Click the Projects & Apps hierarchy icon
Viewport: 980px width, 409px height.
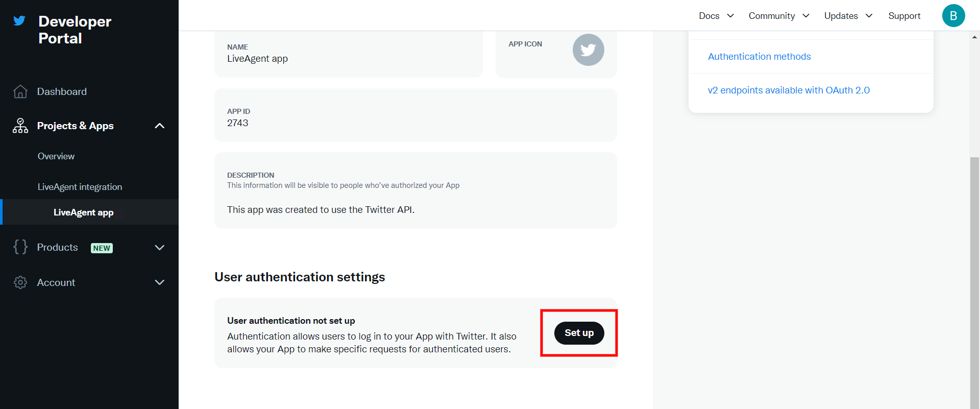(x=20, y=126)
